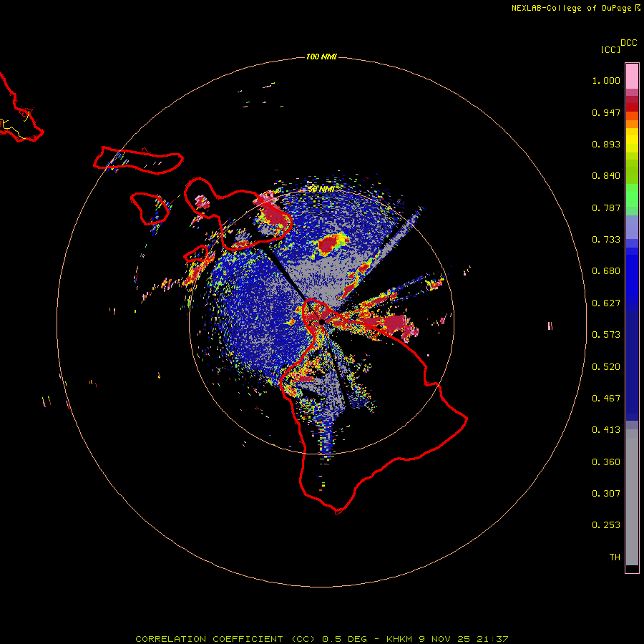Click the pink echo over Maui's western lobe

(x=201, y=202)
